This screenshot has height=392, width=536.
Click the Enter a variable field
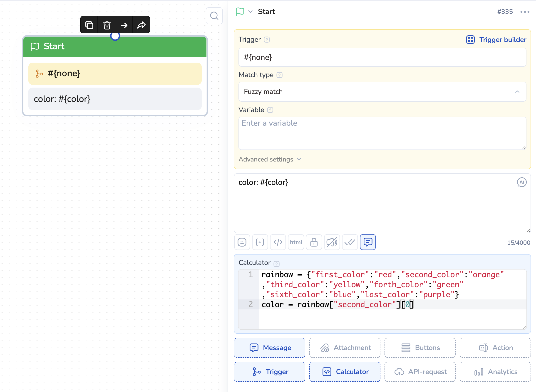pos(382,133)
